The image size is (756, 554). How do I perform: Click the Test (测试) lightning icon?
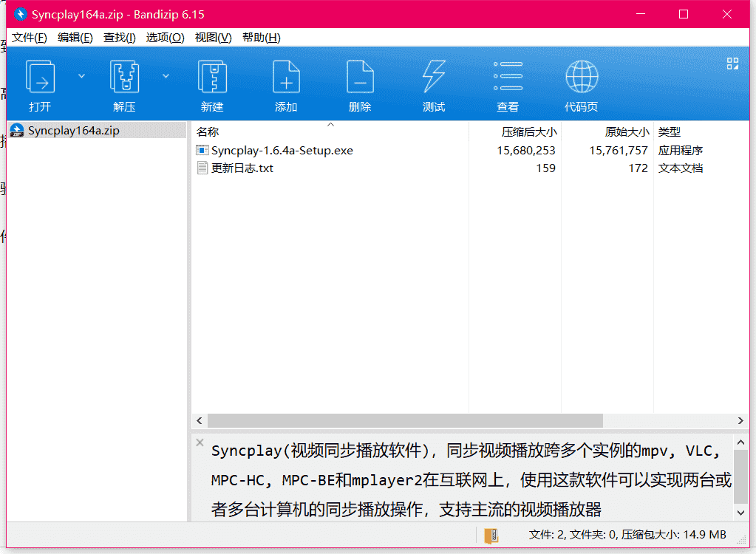434,77
